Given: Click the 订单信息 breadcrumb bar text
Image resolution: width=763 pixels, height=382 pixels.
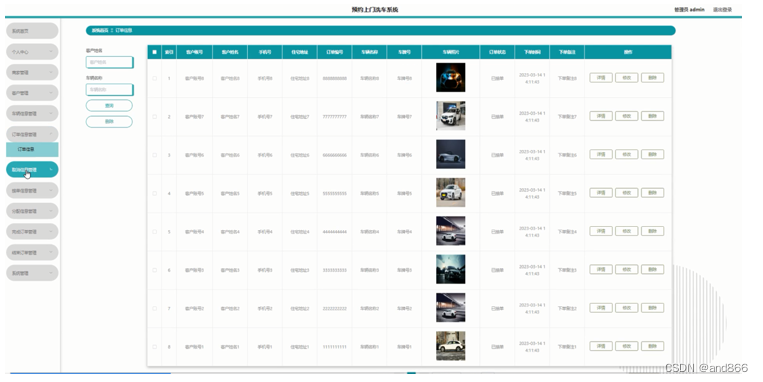Looking at the screenshot, I should pyautogui.click(x=124, y=30).
